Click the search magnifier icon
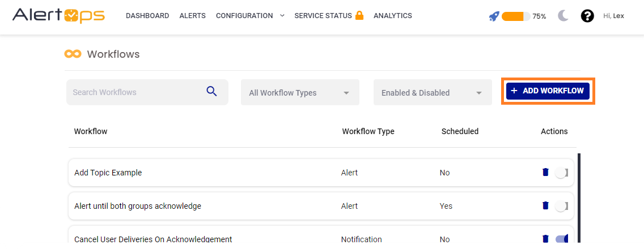 pyautogui.click(x=211, y=92)
